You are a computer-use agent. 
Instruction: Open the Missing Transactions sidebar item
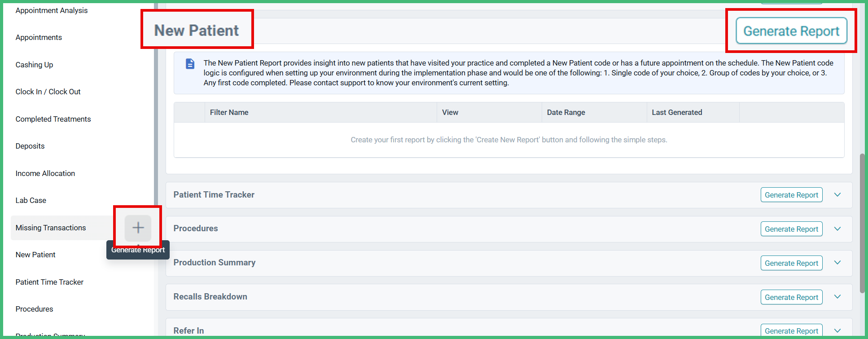tap(50, 228)
